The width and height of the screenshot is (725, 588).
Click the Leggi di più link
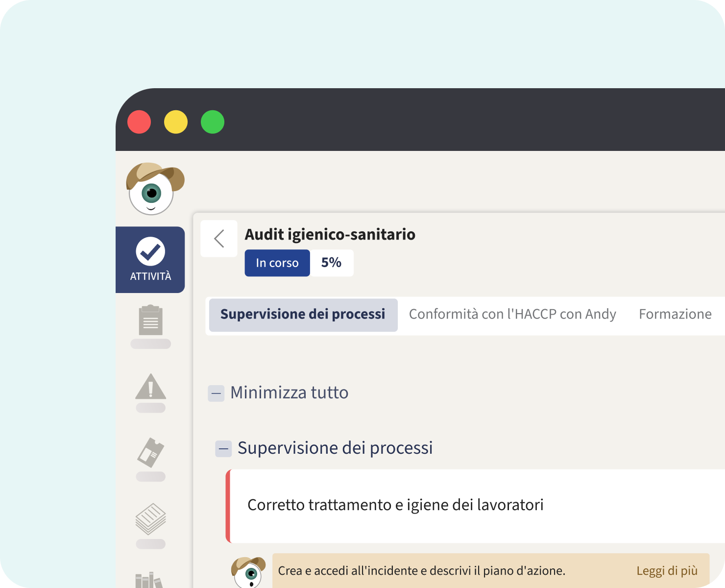coord(667,571)
